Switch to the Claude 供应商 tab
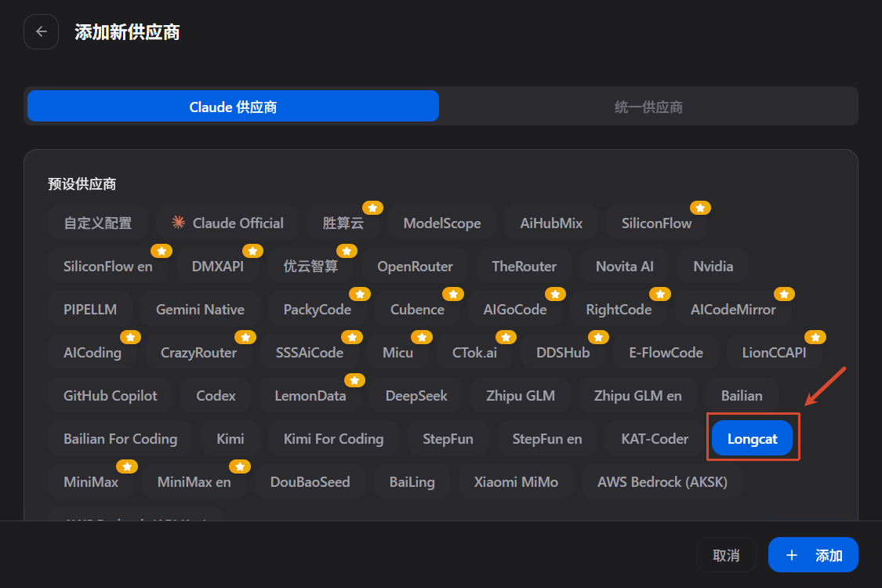The image size is (882, 588). [233, 107]
